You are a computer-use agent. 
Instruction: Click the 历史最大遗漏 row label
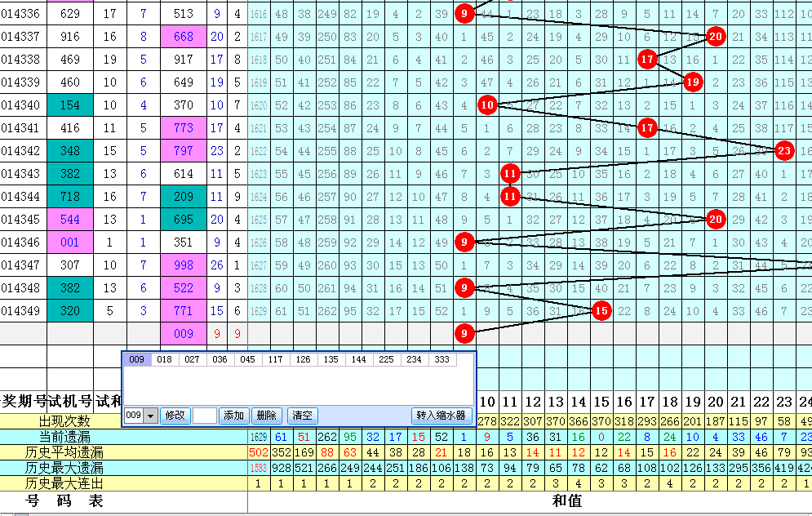(x=64, y=468)
